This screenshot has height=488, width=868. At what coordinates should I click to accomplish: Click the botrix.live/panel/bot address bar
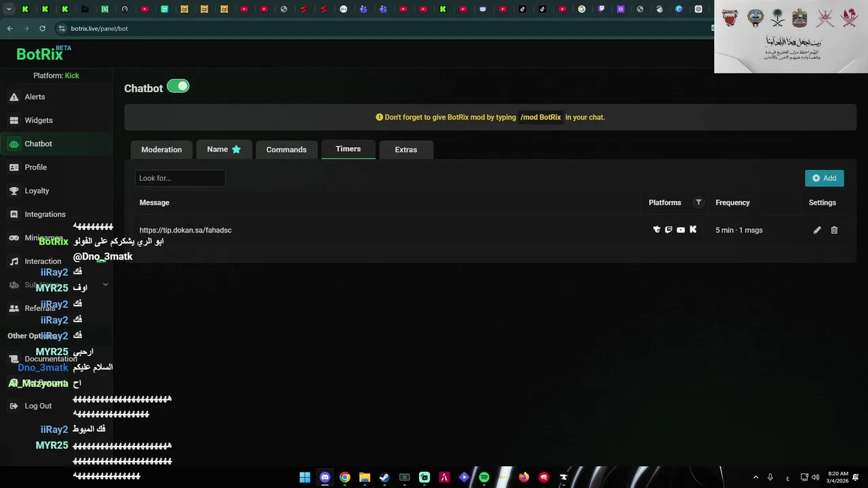99,28
